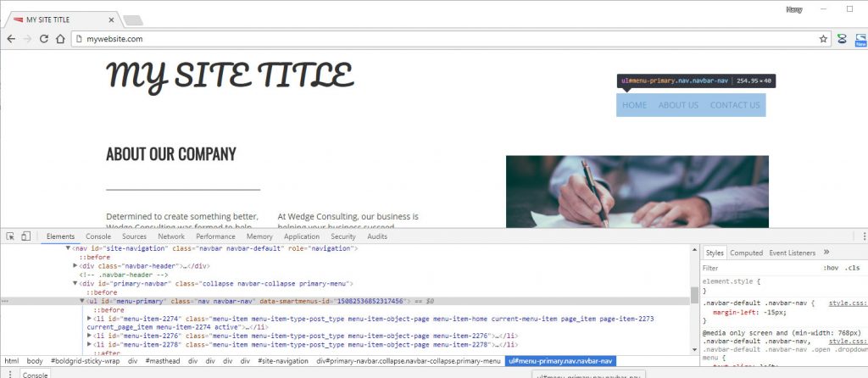Expand the div.navbar-header node
Screen dimensions: 868x378
pyautogui.click(x=75, y=266)
